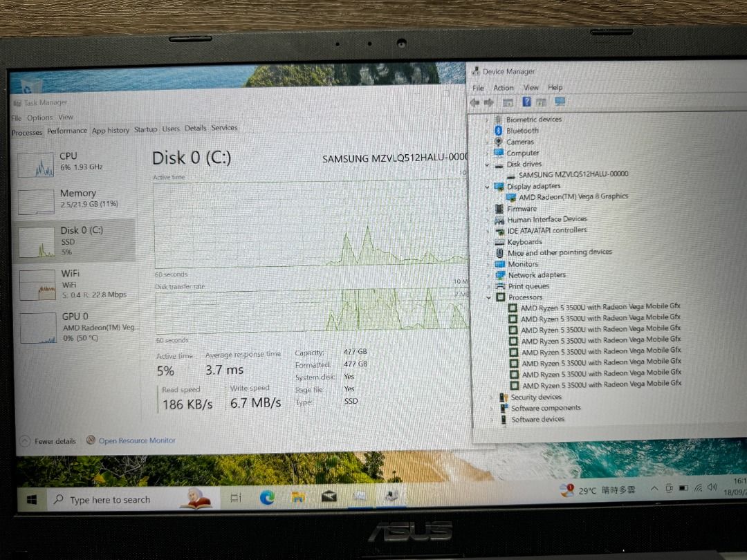Open the Action menu in Device Manager
The image size is (747, 560).
(x=503, y=87)
